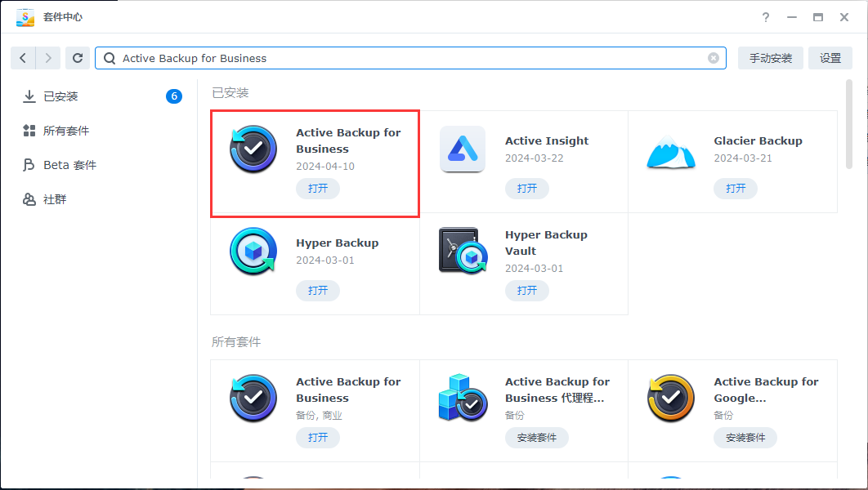Click the Glacier Backup app icon

[671, 152]
